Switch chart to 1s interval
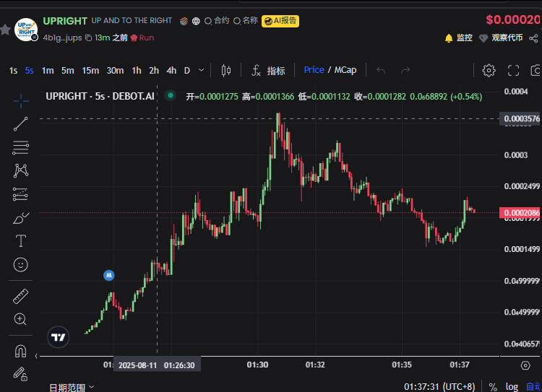This screenshot has width=542, height=392. (13, 71)
